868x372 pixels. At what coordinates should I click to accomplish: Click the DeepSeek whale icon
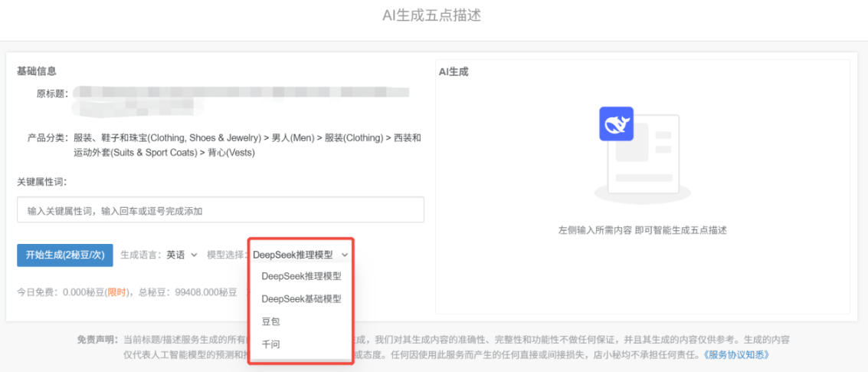click(616, 123)
